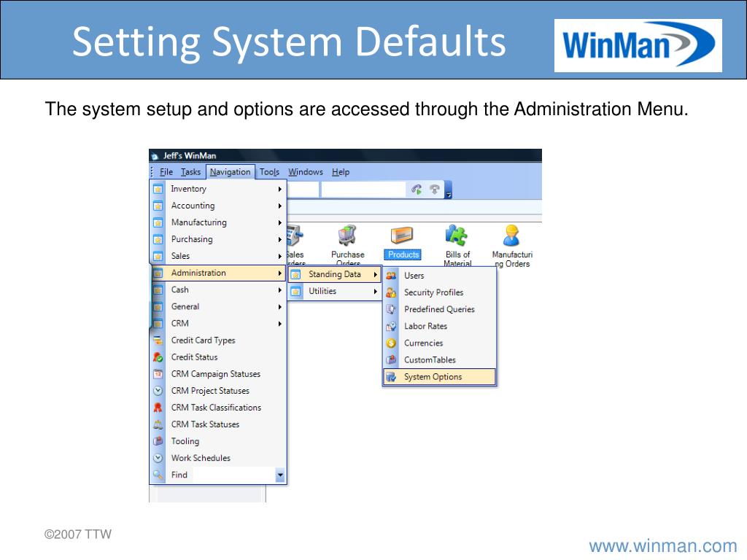Viewport: 747px width, 560px height.
Task: Click the Predefined Queries icon
Action: coord(391,309)
